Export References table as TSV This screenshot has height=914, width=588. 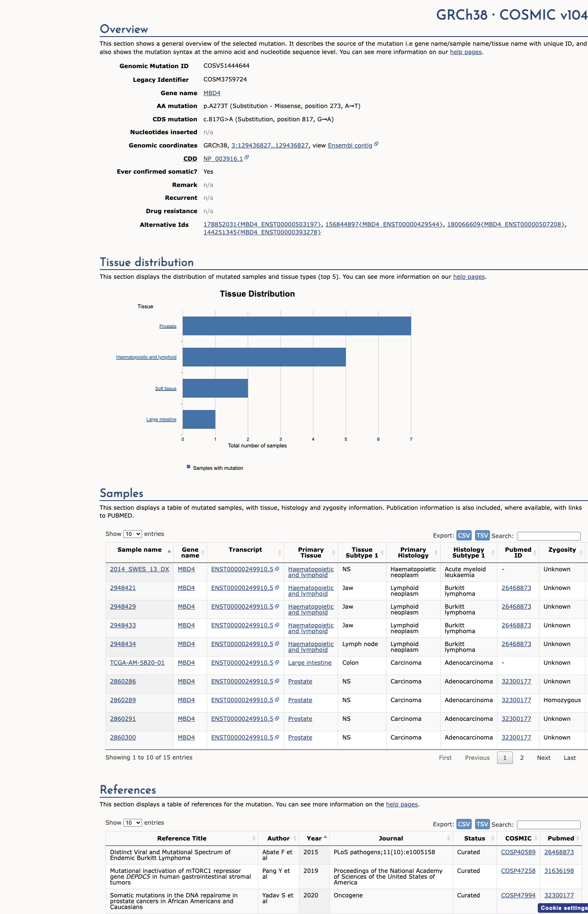(x=482, y=824)
